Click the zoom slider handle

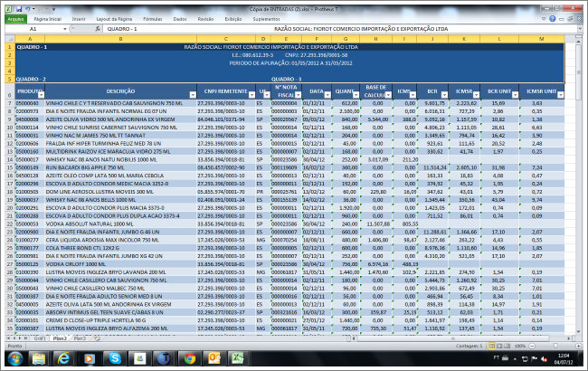pos(555,346)
